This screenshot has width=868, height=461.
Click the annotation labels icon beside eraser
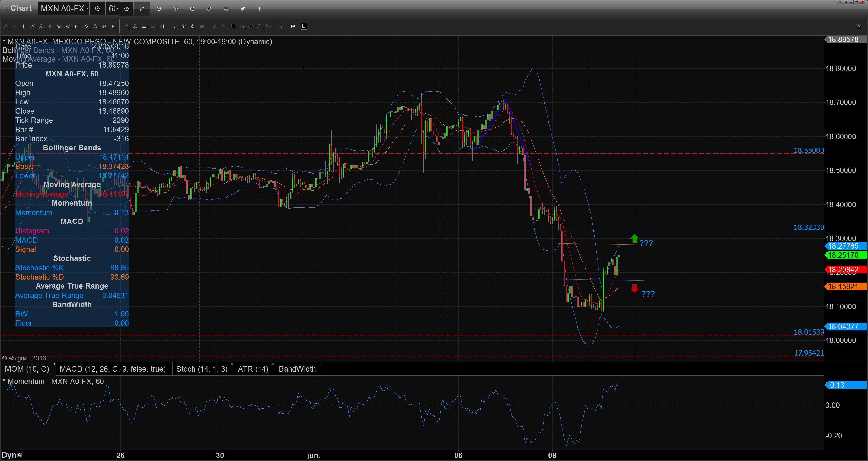[293, 26]
